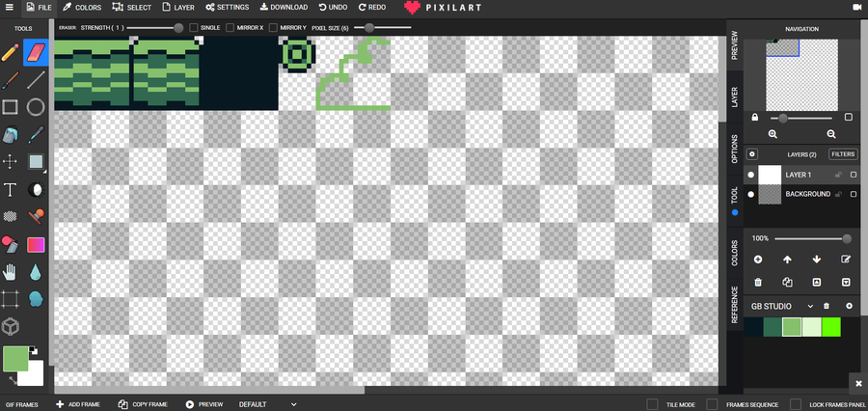Viewport: 868px width, 411px height.
Task: Select the Crop frame tool
Action: coord(10,299)
